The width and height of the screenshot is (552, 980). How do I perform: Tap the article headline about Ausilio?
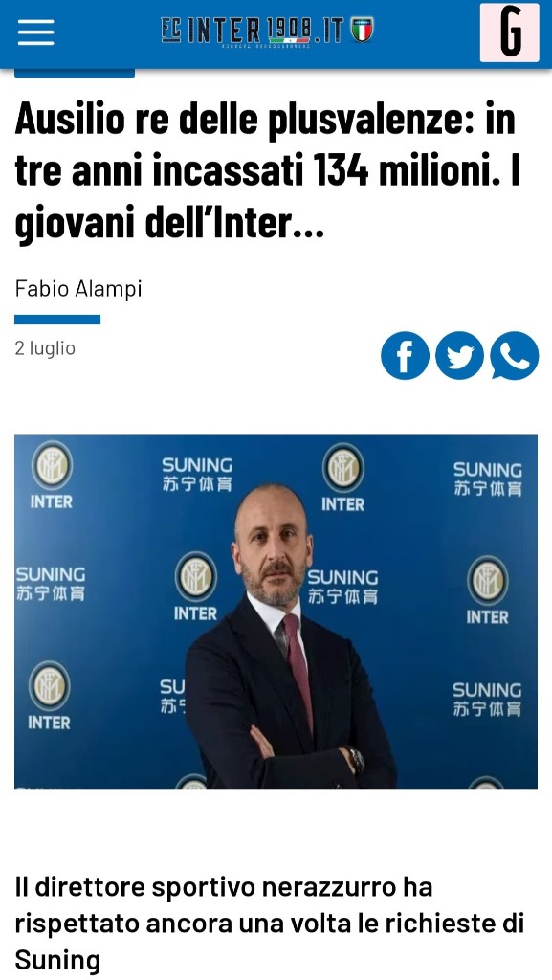(267, 170)
